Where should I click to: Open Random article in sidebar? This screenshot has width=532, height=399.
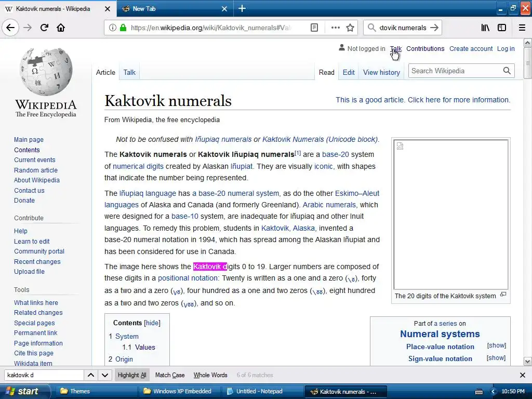(x=36, y=170)
